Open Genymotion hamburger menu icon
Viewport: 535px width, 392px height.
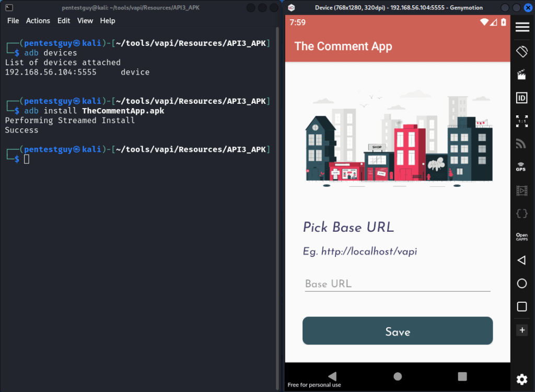click(522, 27)
